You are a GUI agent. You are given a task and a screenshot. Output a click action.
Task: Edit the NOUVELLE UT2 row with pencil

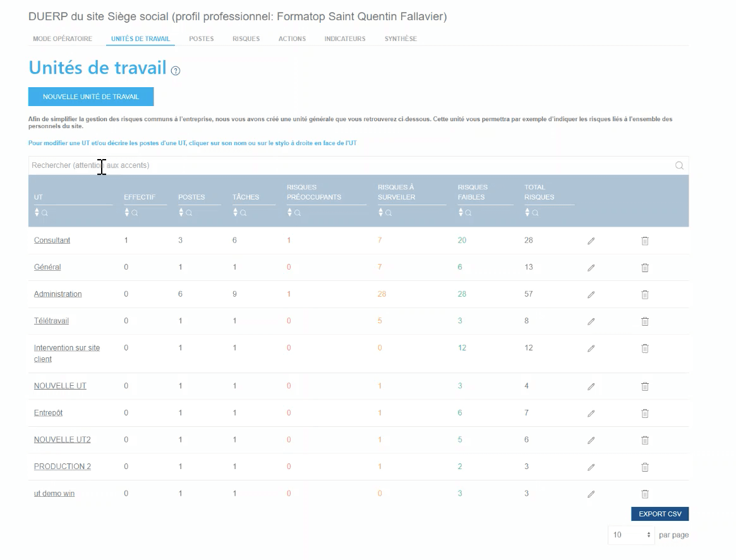pos(591,441)
